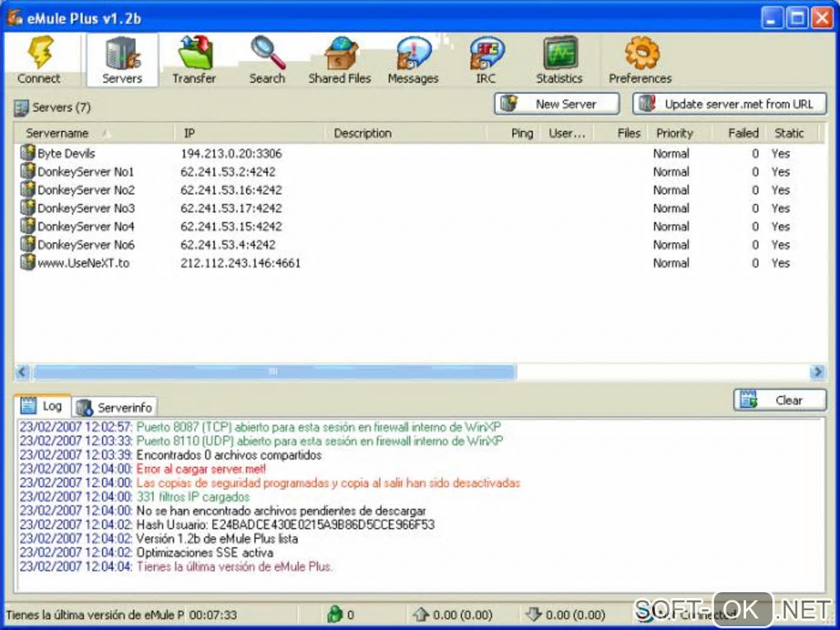840x630 pixels.
Task: Sort by Users column header
Action: [x=567, y=133]
